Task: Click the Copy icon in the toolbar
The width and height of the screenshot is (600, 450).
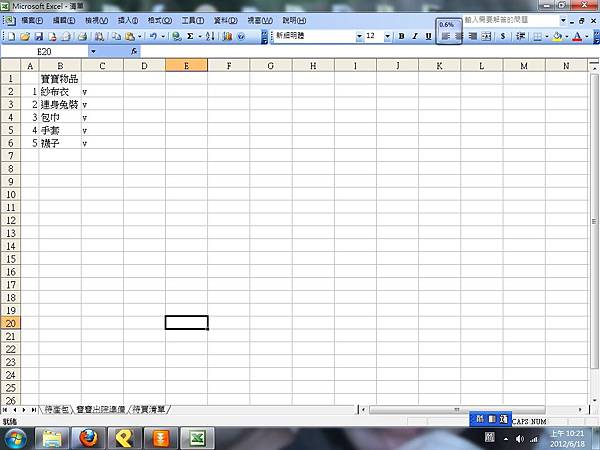Action: tap(116, 36)
